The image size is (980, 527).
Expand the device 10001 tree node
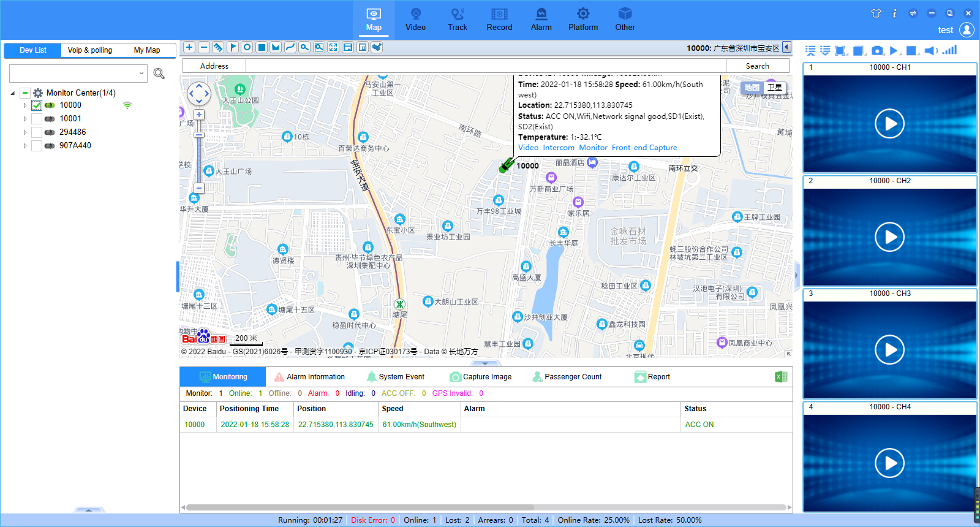coord(25,119)
